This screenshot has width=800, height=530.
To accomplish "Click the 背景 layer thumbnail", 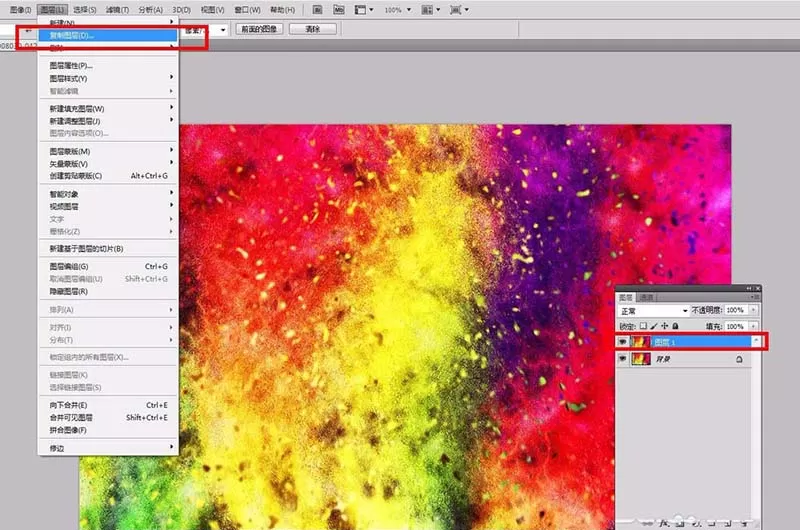I will [x=641, y=359].
